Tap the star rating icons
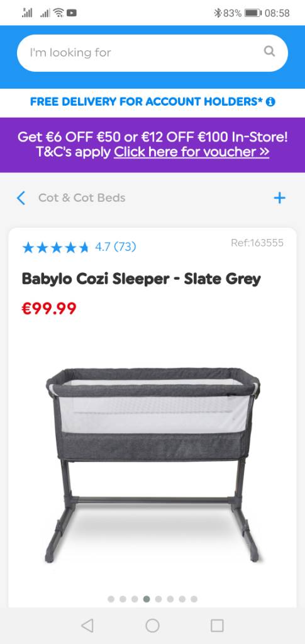 point(55,247)
